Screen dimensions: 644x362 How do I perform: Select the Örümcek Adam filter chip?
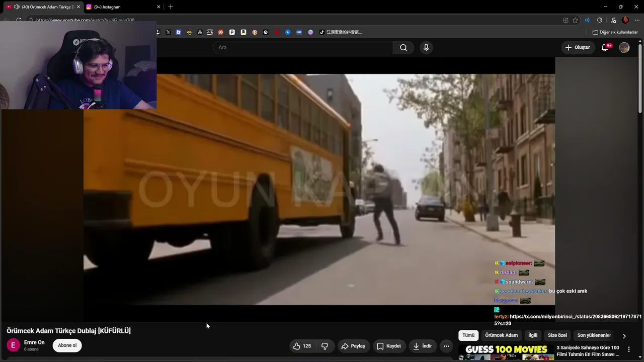(x=501, y=335)
